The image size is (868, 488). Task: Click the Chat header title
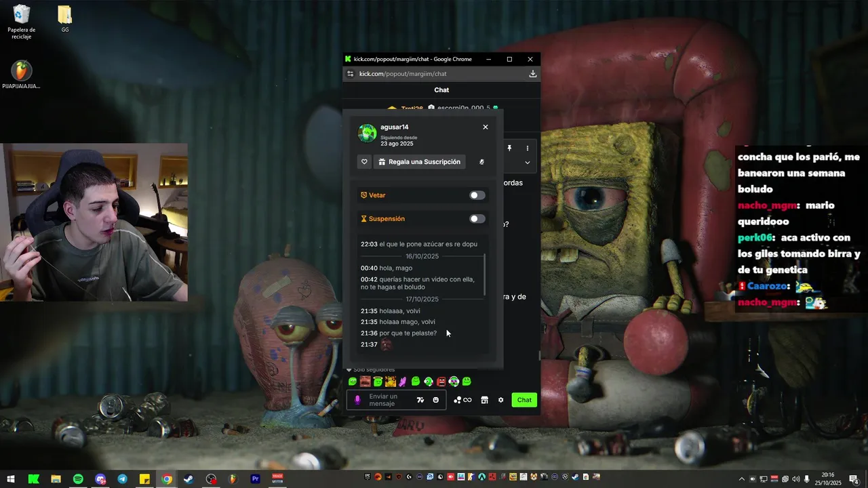(441, 90)
